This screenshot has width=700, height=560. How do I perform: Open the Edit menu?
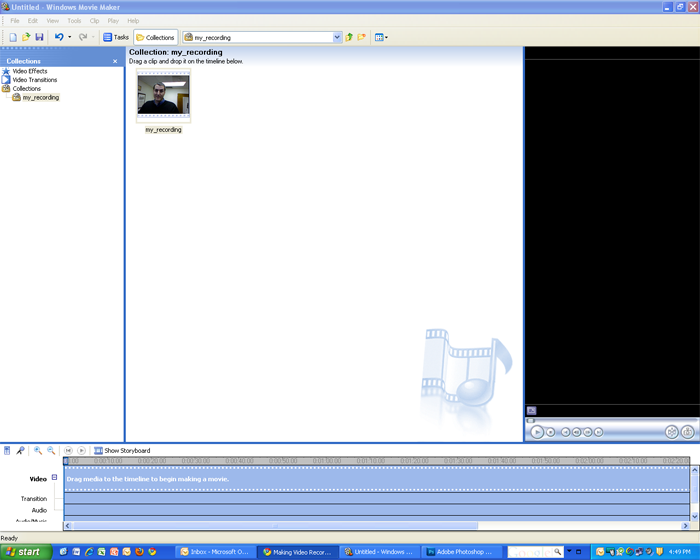33,21
